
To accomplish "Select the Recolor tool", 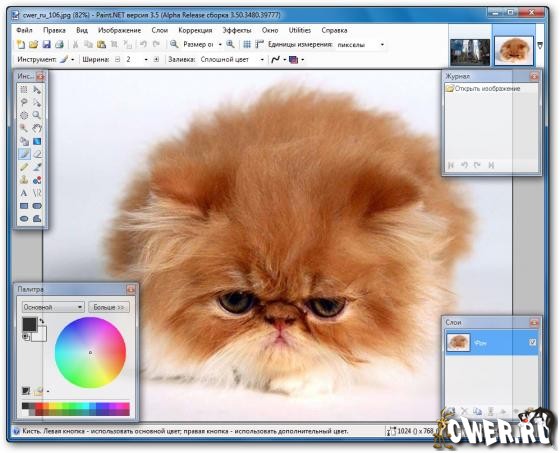I will (37, 180).
